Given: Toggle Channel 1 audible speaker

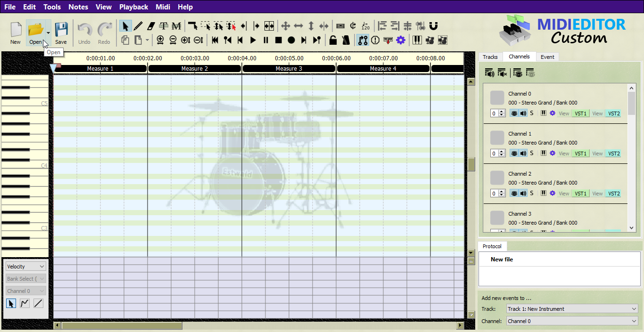Looking at the screenshot, I should (523, 154).
